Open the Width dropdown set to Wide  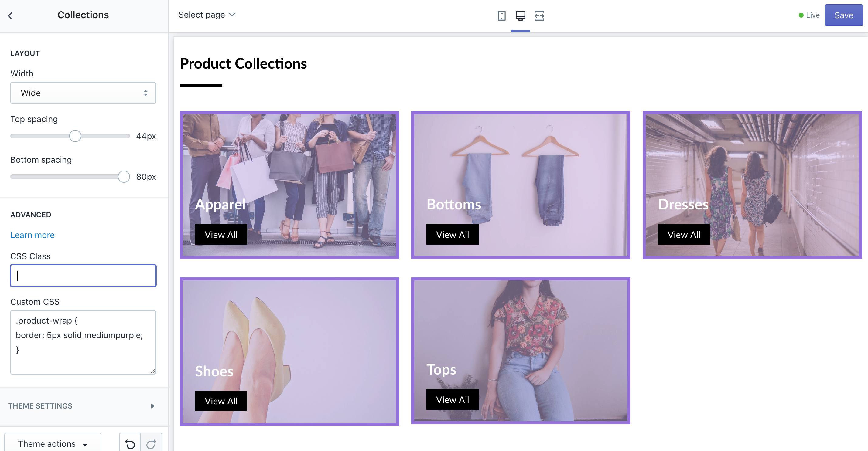pos(83,93)
